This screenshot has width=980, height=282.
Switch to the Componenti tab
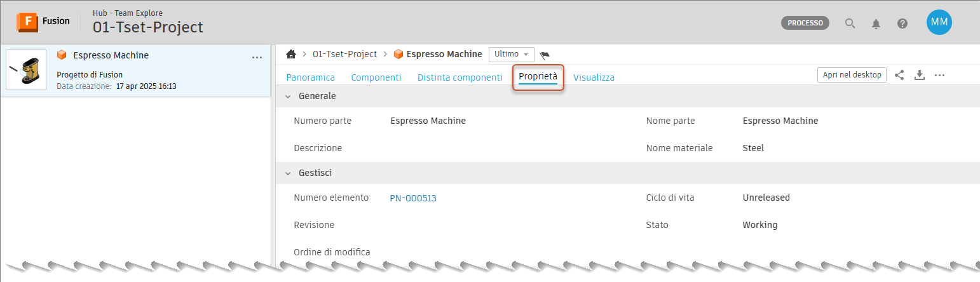click(376, 77)
